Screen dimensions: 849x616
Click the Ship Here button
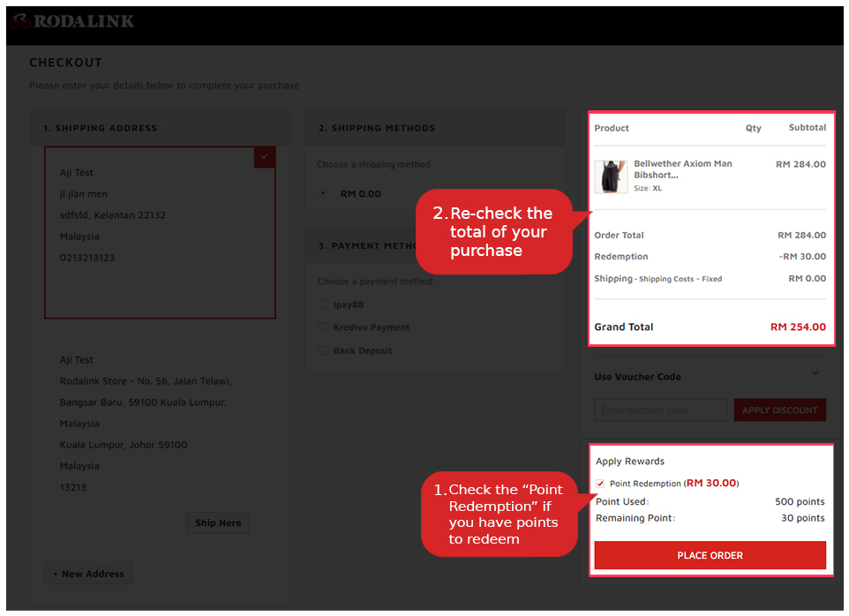[x=217, y=522]
